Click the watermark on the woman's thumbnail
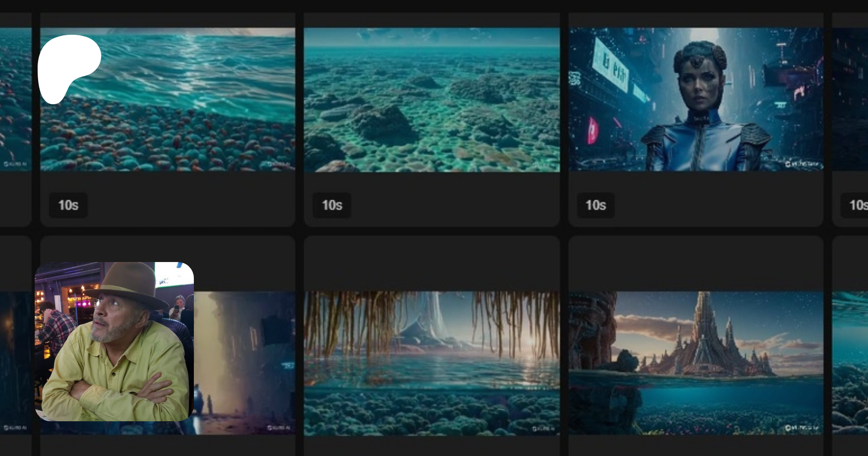 801,164
